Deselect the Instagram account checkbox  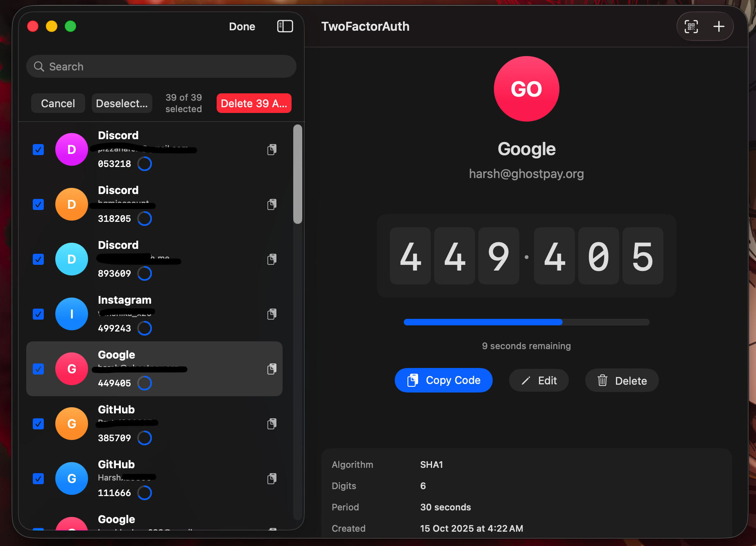tap(38, 314)
